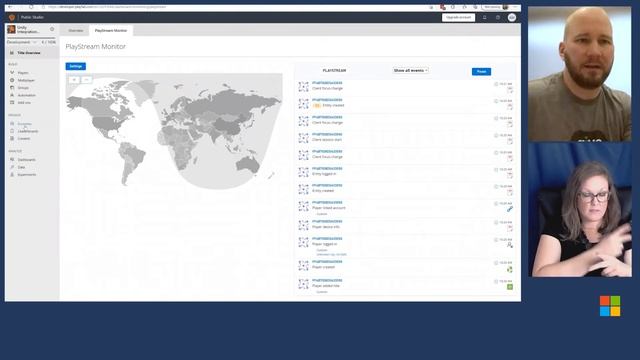Click the blue Settings button
Viewport: 640px width, 360px height.
pos(76,66)
